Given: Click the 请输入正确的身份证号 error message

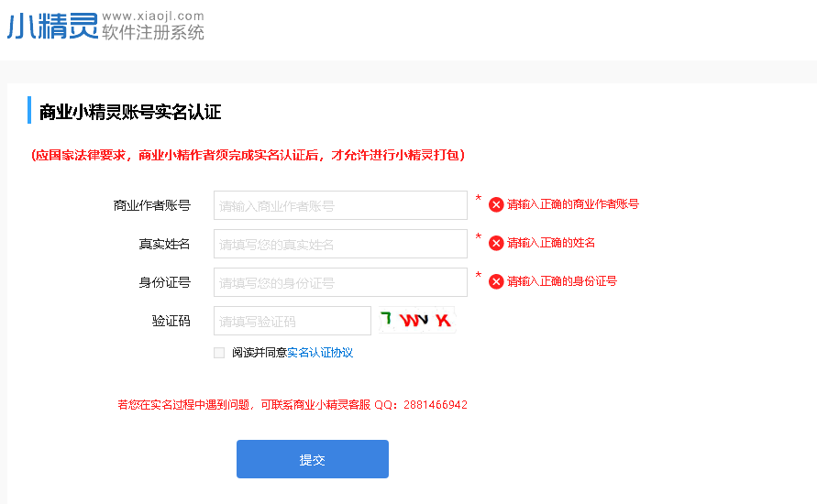Looking at the screenshot, I should tap(562, 281).
